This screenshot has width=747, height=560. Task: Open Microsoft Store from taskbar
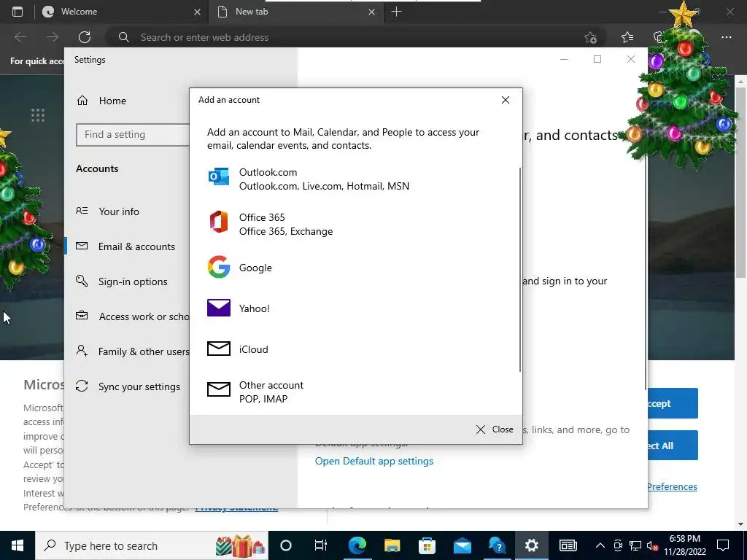click(x=427, y=545)
